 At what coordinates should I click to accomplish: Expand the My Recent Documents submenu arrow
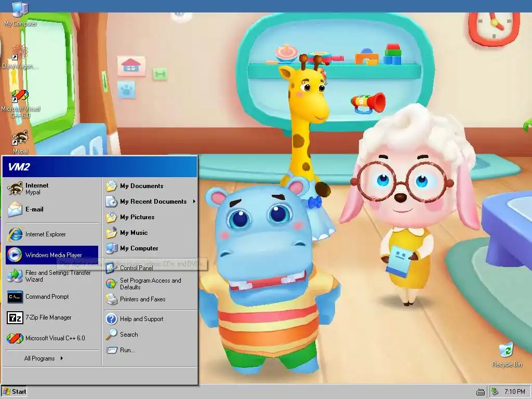point(194,202)
